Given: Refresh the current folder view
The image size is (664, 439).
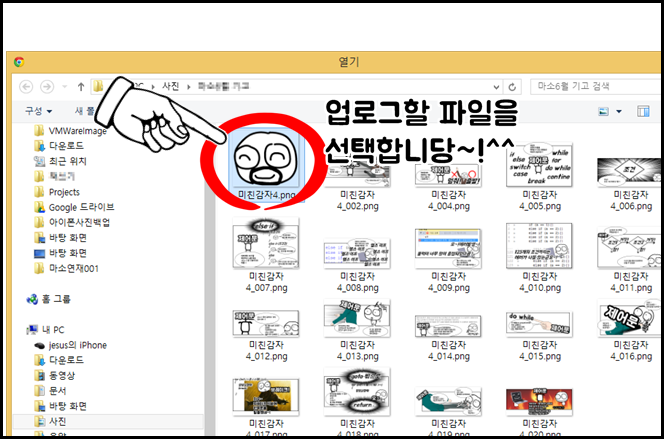Looking at the screenshot, I should [x=512, y=87].
